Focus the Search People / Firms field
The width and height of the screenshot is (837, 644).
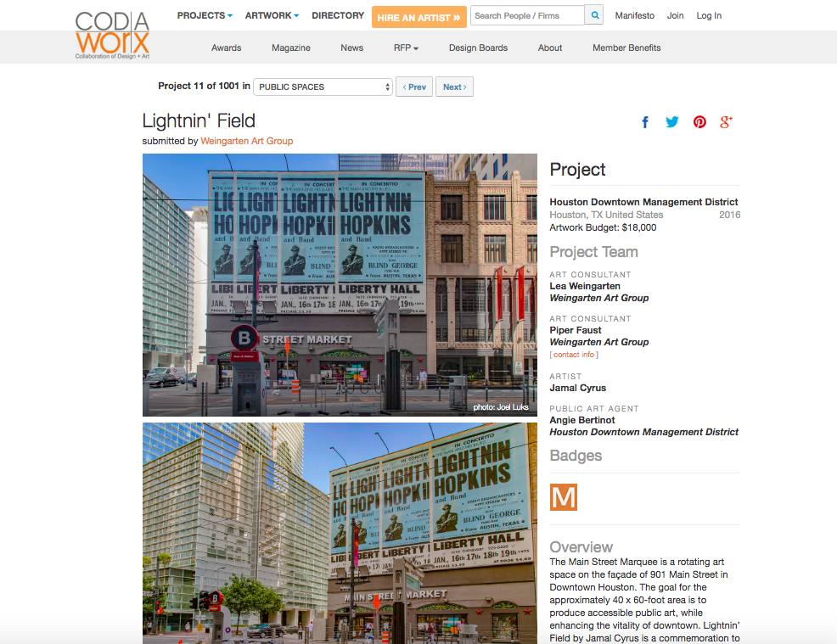click(527, 15)
